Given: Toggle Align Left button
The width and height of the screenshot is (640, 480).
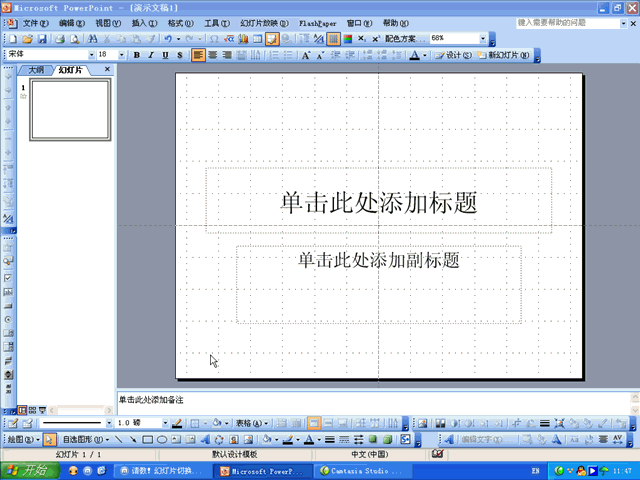Looking at the screenshot, I should click(198, 55).
